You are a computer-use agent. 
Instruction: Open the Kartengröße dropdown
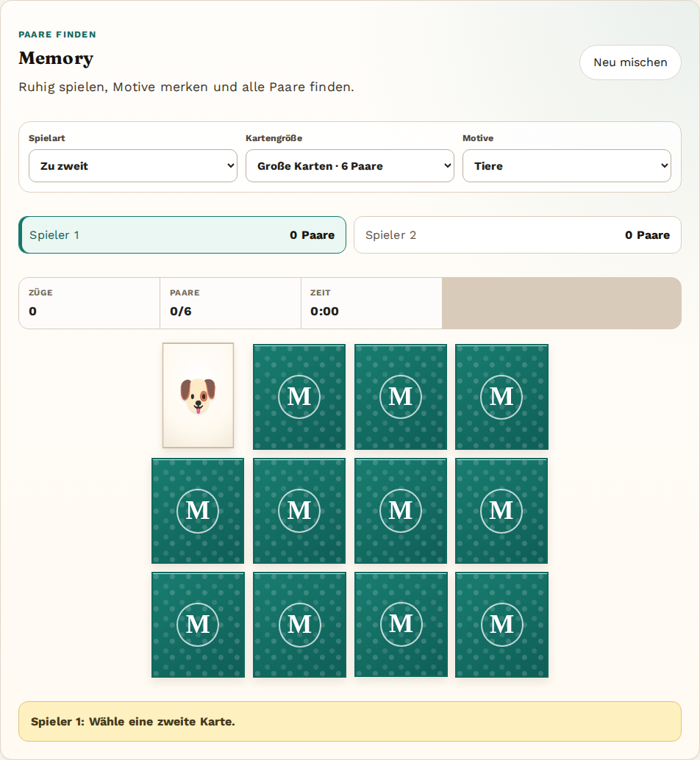click(350, 166)
